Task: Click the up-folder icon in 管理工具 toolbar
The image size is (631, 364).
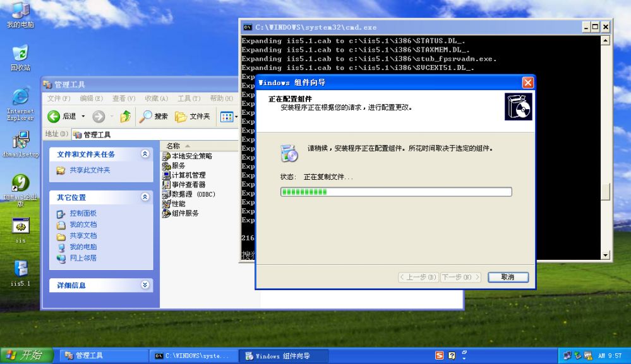Action: (126, 116)
